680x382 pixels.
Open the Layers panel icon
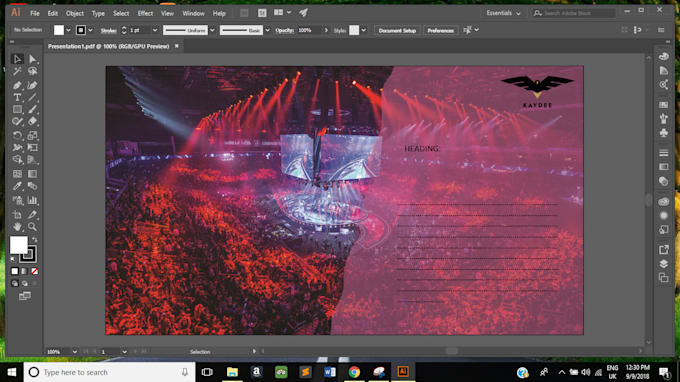tap(664, 264)
